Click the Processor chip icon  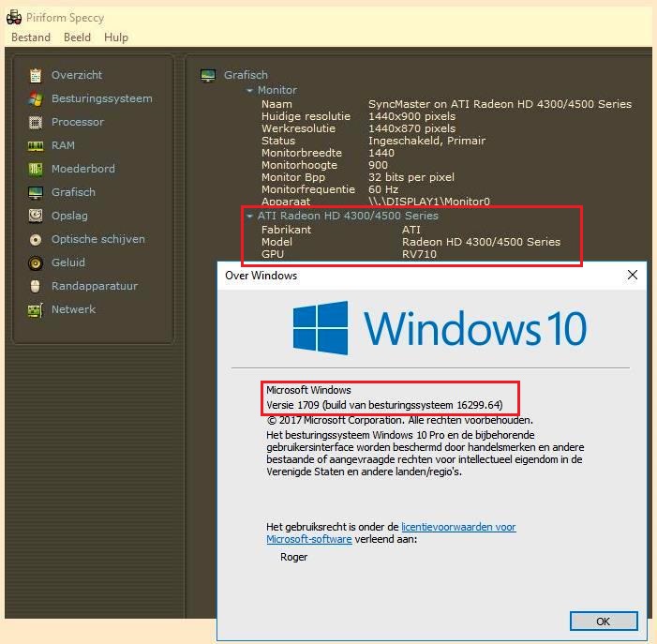point(36,123)
